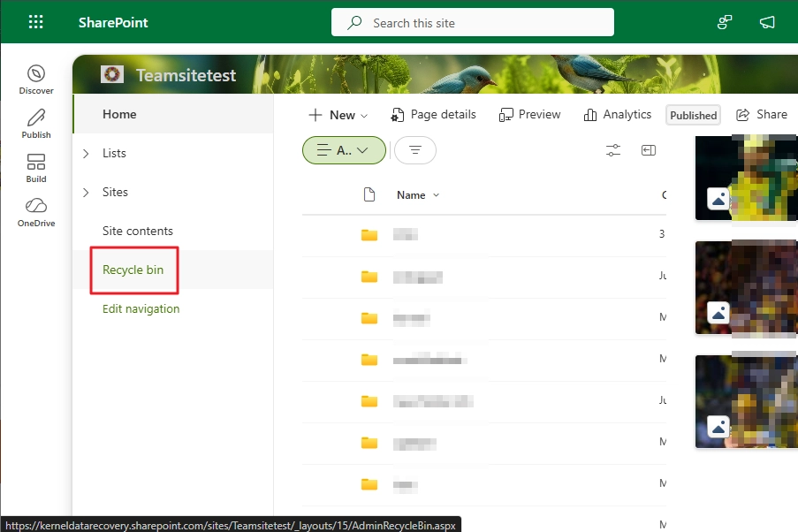Screen dimensions: 798x532
Task: Open Sites in site navigation
Action: pos(115,192)
